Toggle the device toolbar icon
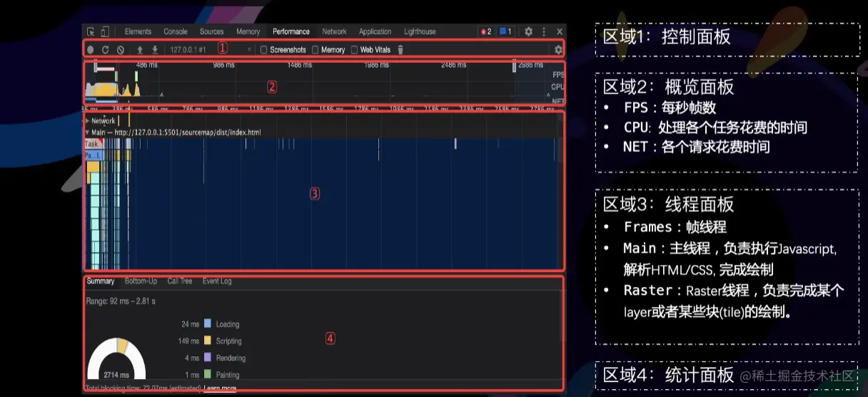Viewport: 868px width, 397px height. click(x=105, y=31)
